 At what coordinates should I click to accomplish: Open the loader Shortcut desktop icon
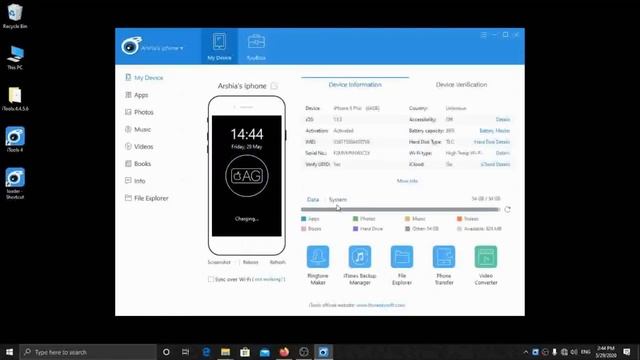15,183
